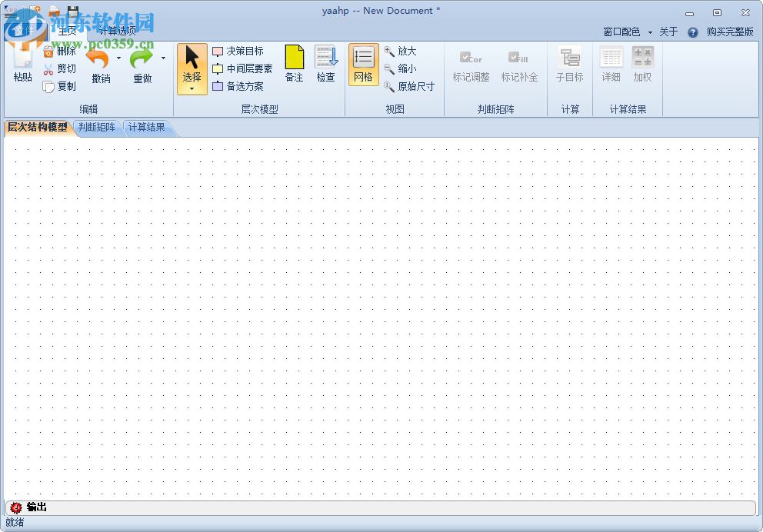Click the 放大 zoom in tool
This screenshot has height=532, width=763.
pyautogui.click(x=401, y=51)
